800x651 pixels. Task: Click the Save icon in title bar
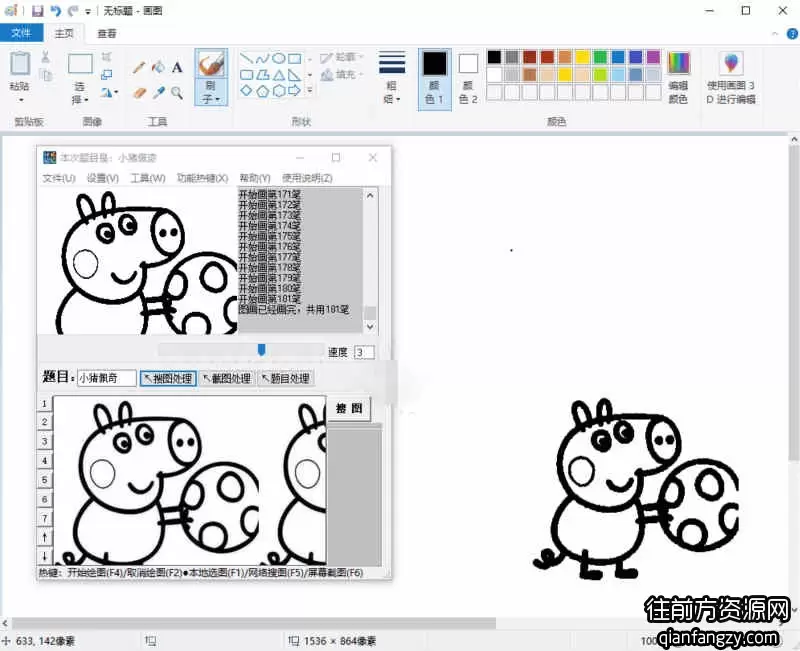click(37, 11)
